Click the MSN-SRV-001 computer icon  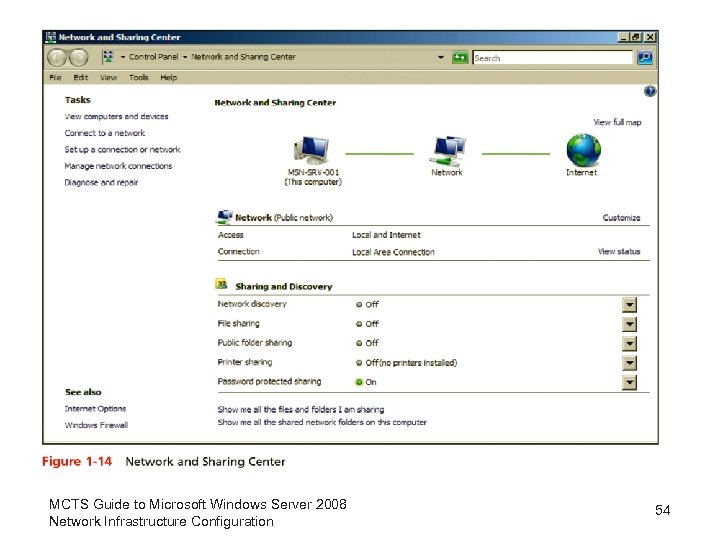tap(312, 150)
